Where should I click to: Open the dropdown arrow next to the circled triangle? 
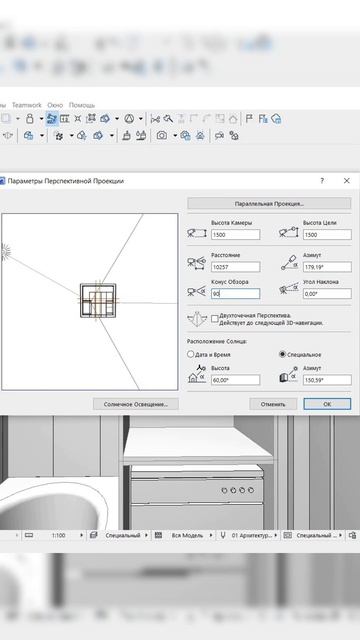pyautogui.click(x=140, y=119)
